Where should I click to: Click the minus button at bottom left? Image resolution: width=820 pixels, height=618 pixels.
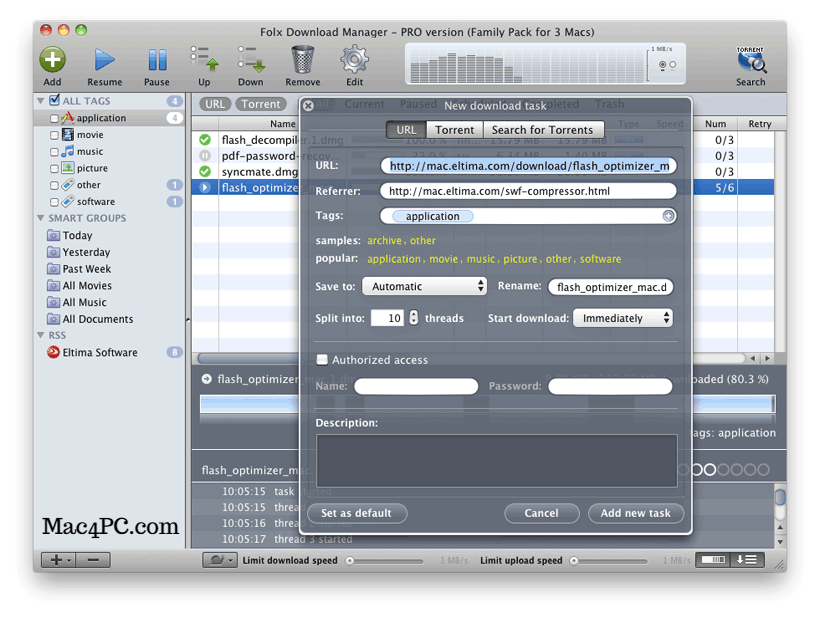(93, 560)
